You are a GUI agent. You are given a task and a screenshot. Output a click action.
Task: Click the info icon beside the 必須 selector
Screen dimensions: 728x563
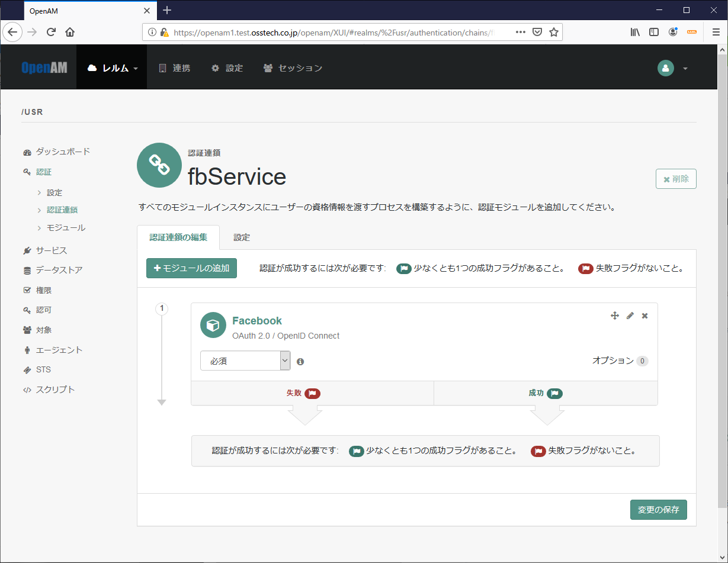coord(300,361)
